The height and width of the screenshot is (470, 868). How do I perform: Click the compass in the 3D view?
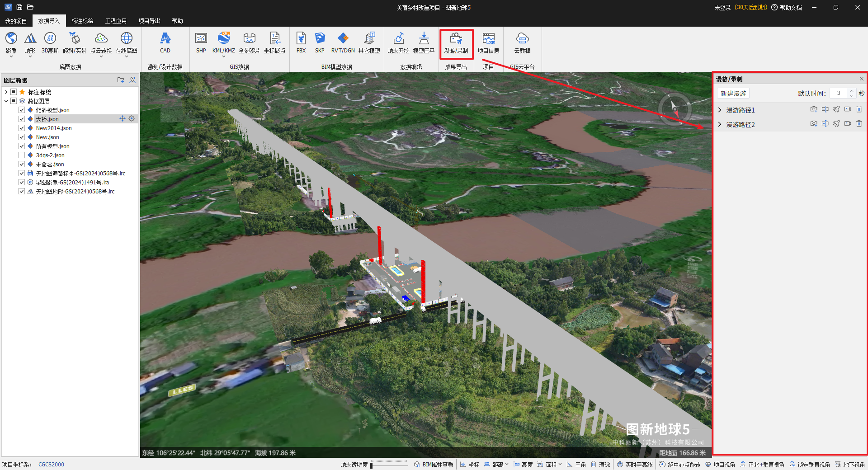point(675,109)
